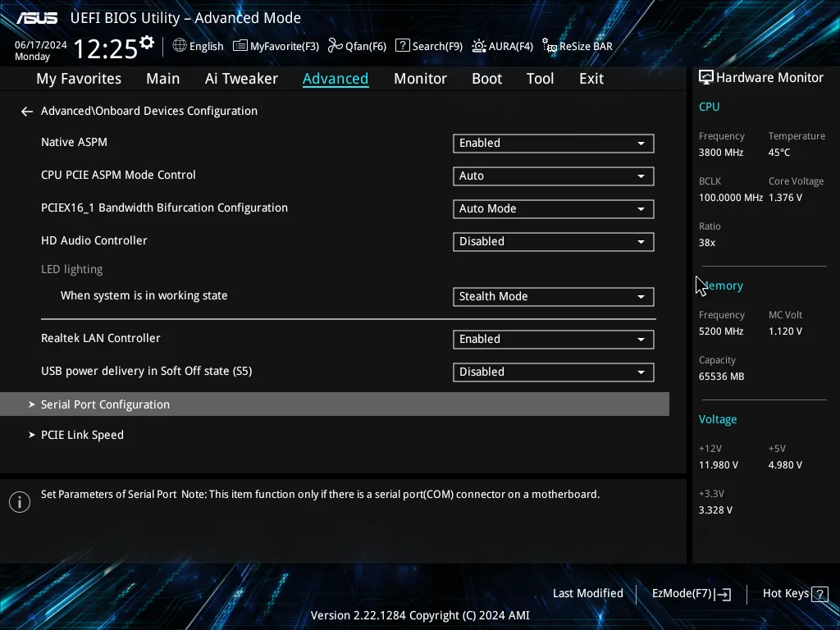This screenshot has height=630, width=840.
Task: Click the globe language icon
Action: coord(180,46)
